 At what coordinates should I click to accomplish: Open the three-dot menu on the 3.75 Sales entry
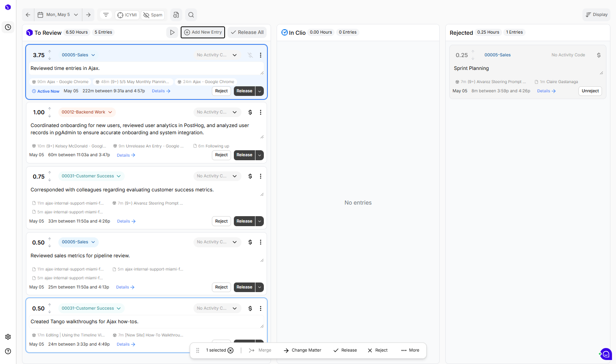coord(261,55)
